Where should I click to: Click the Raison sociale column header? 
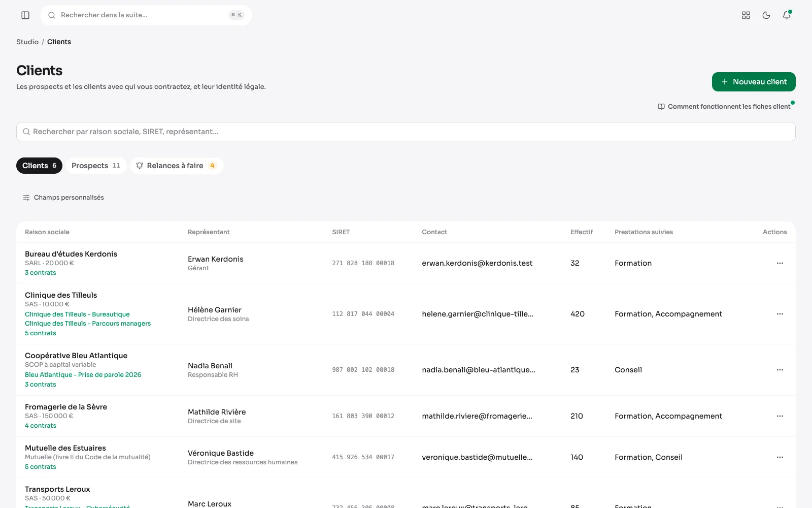click(x=47, y=232)
